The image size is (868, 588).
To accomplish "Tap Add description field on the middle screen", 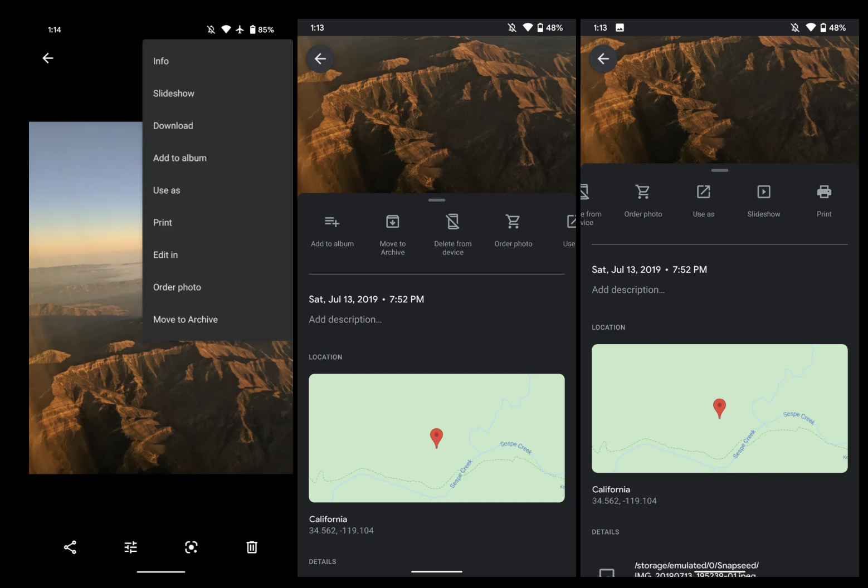I will pos(345,320).
